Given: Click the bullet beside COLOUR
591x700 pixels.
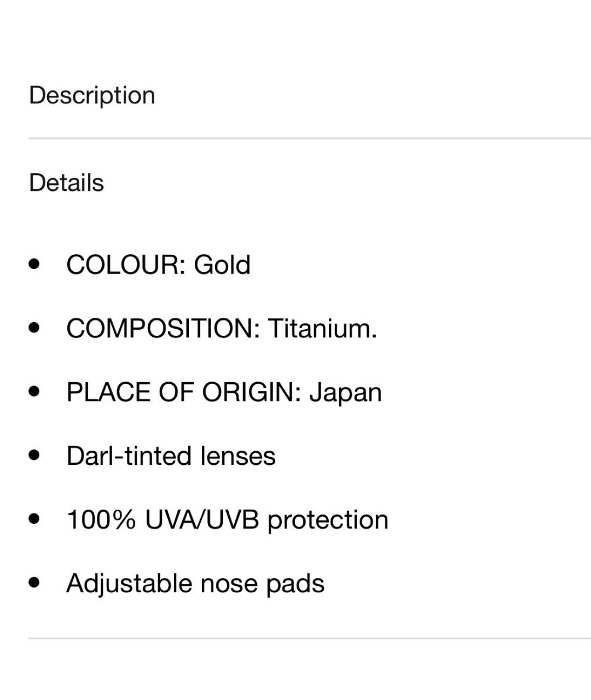Looking at the screenshot, I should pos(35,265).
